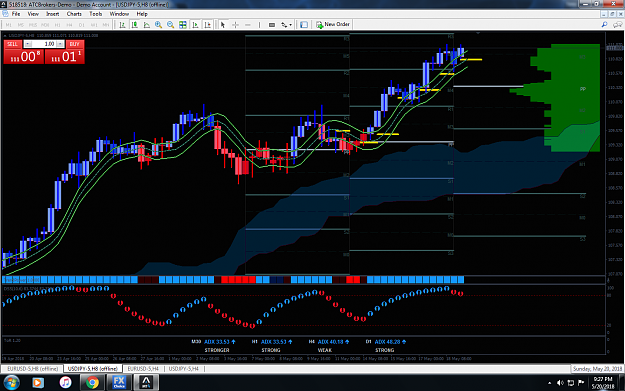Zoom in on the chart
Screen dimensions: 625x391
pyautogui.click(x=158, y=25)
